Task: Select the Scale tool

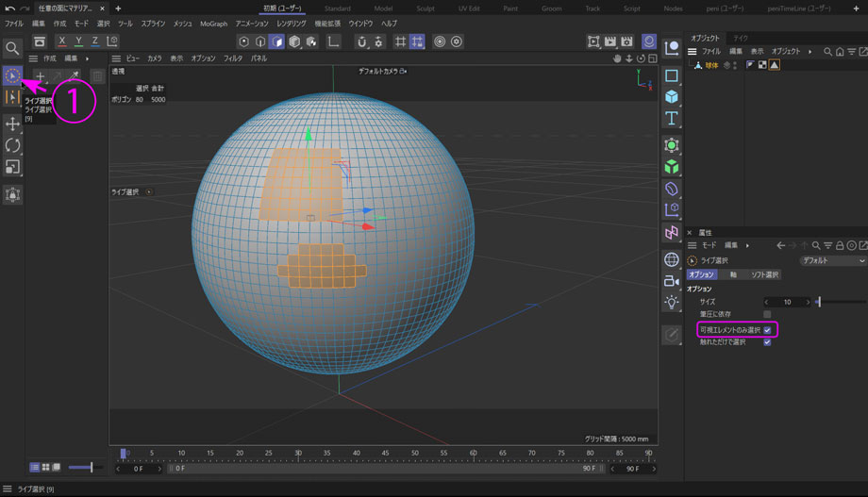Action: 12,167
